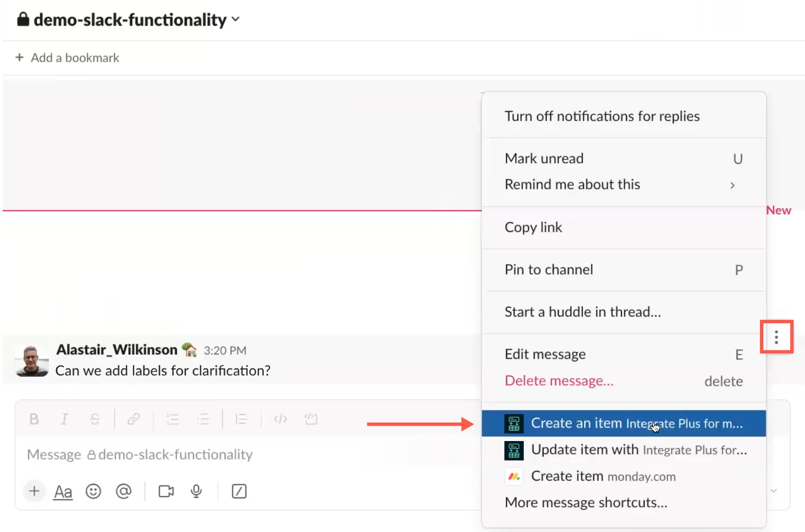
Task: Mention someone with the @ icon
Action: [x=123, y=491]
